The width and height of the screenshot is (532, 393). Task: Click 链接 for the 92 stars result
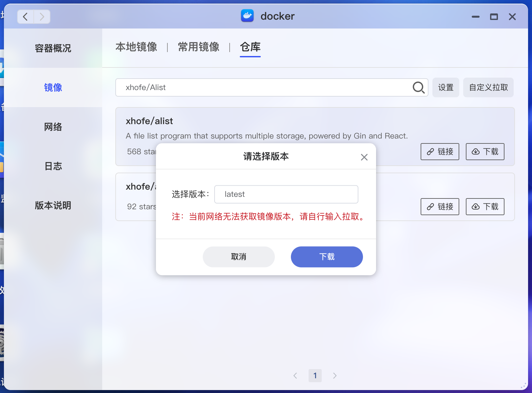(x=440, y=207)
